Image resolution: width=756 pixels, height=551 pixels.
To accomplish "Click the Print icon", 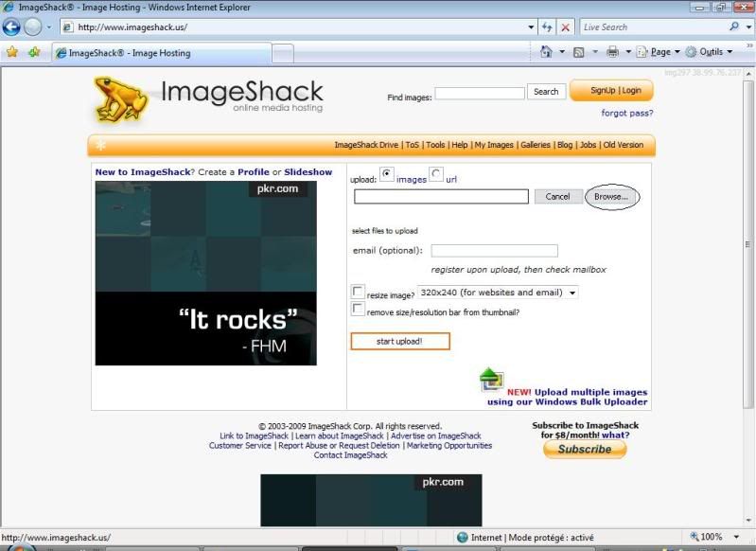I will coord(612,52).
